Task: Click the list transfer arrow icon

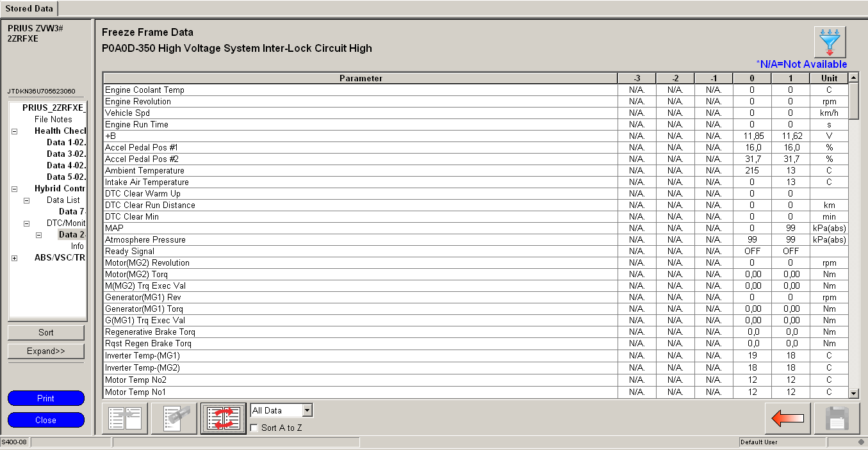Action: coord(125,419)
